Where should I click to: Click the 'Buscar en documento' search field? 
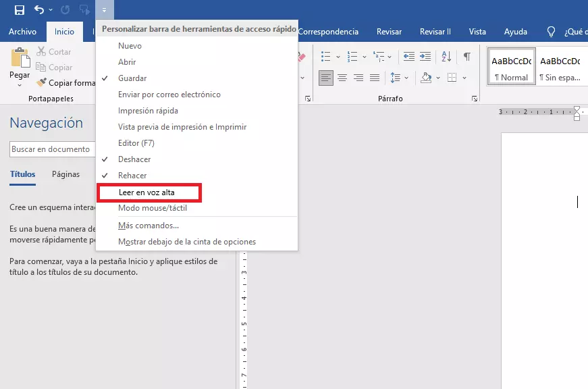click(x=51, y=149)
